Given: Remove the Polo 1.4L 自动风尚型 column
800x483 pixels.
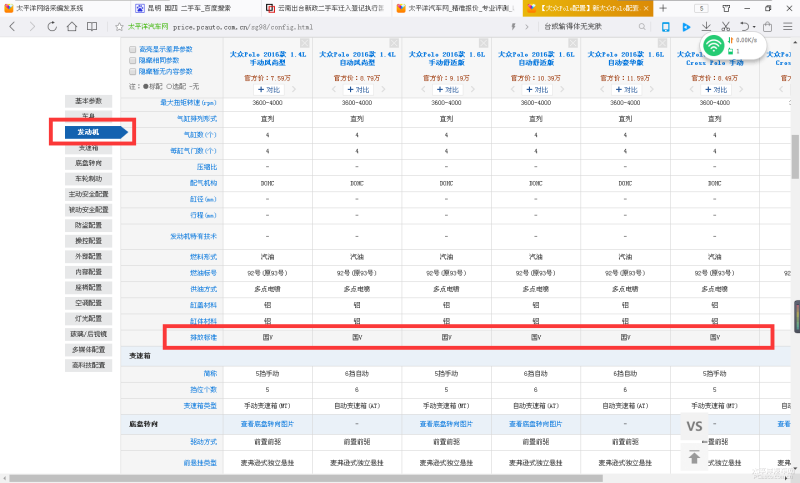Looking at the screenshot, I should [x=394, y=43].
